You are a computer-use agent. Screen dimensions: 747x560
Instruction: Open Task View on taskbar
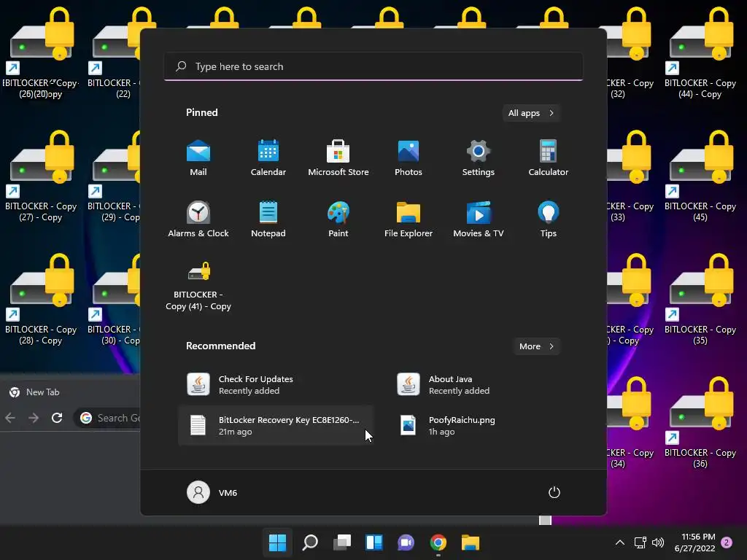pyautogui.click(x=341, y=542)
